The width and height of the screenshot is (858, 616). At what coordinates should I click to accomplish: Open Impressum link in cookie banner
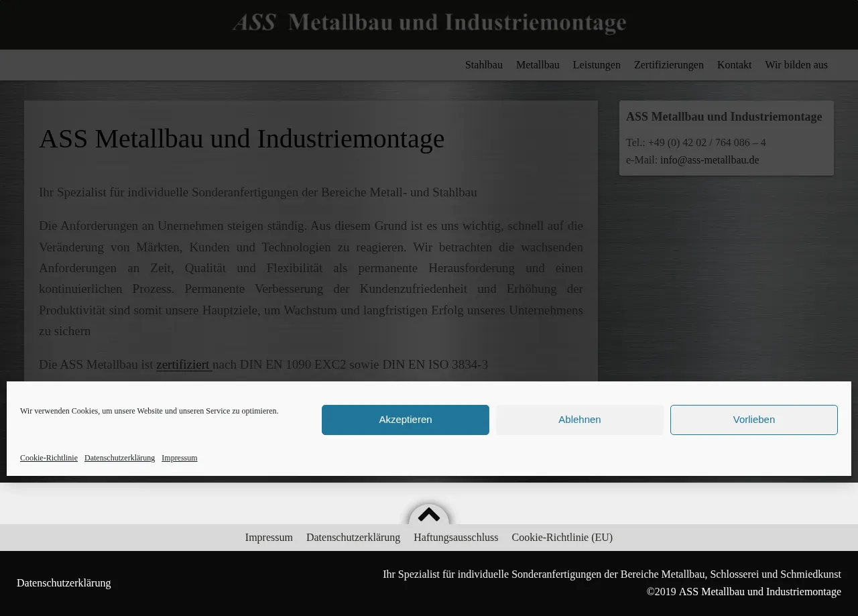[x=179, y=458]
